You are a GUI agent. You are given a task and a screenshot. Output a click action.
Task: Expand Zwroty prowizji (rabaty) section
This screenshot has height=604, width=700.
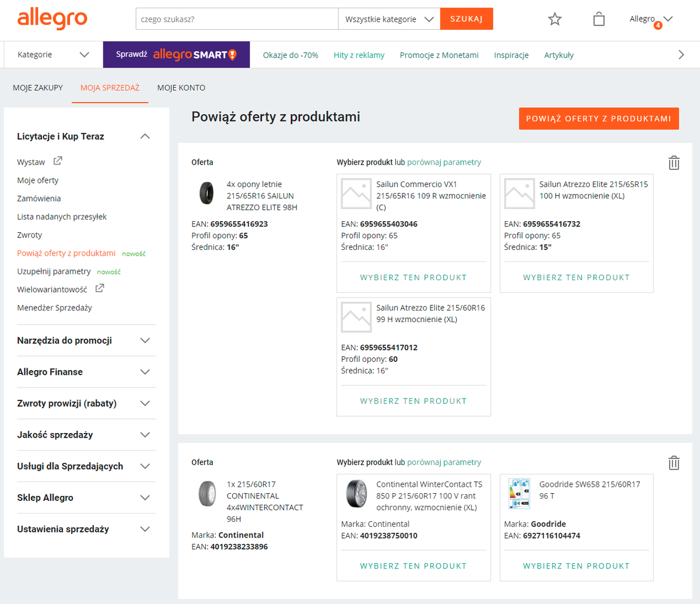coord(145,404)
